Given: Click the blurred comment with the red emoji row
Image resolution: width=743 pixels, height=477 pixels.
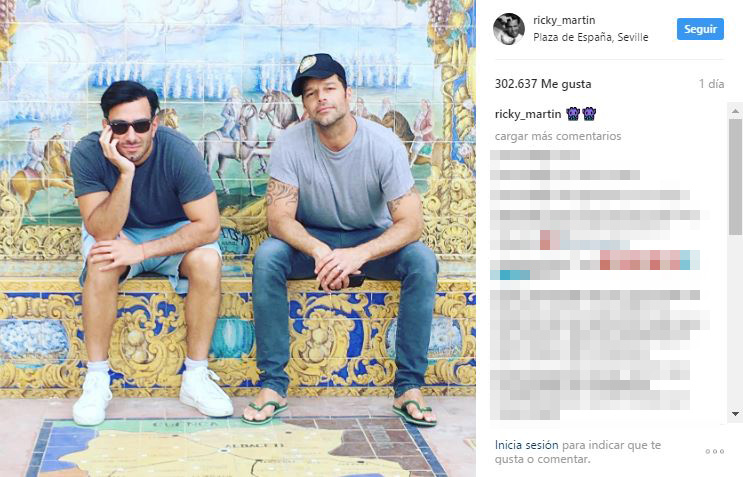Looking at the screenshot, I should (595, 265).
